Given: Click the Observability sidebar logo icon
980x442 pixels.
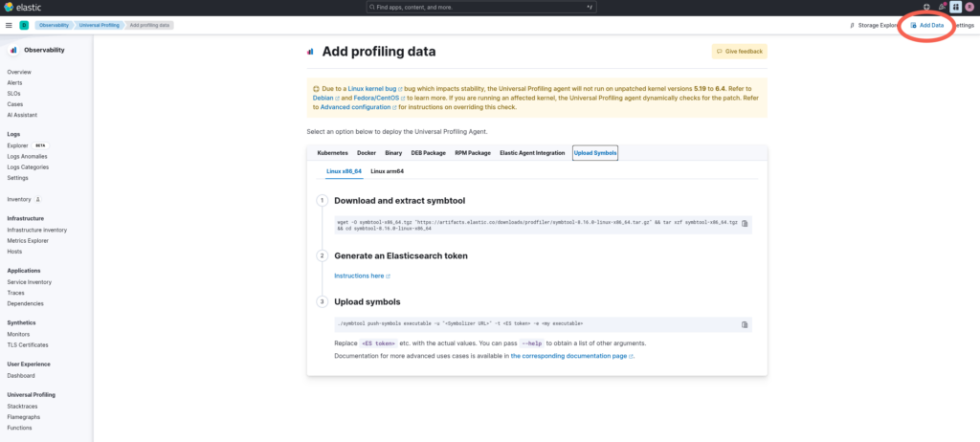Looking at the screenshot, I should pyautogui.click(x=13, y=50).
